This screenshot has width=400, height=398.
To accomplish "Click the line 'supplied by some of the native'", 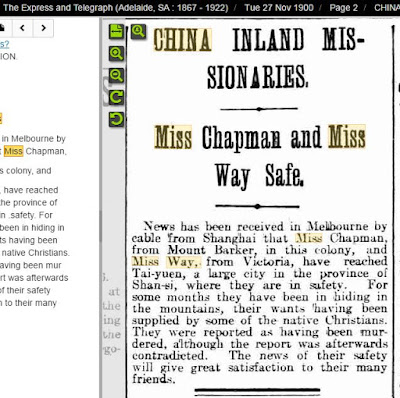I will 260,320.
